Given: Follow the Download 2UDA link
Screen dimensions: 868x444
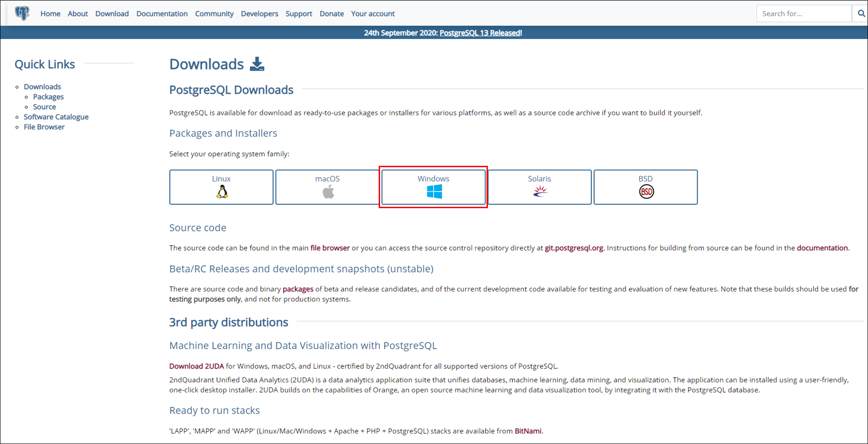Looking at the screenshot, I should tap(196, 366).
